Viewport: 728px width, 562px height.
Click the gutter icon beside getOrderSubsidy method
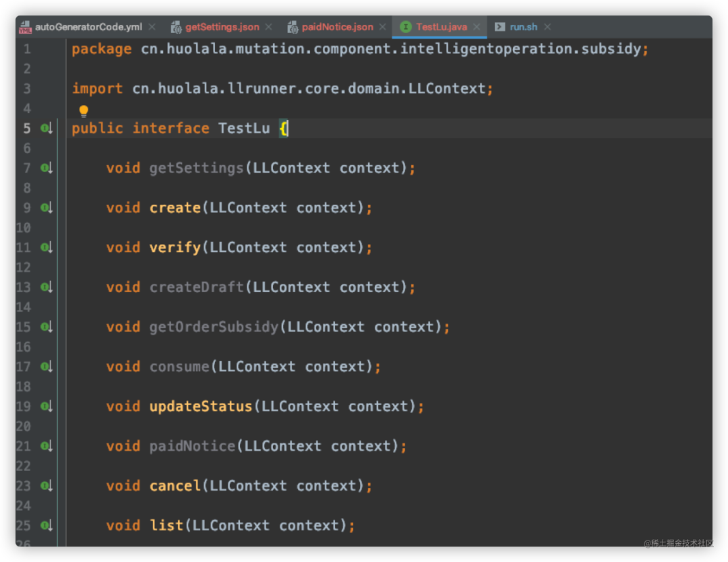pyautogui.click(x=47, y=327)
